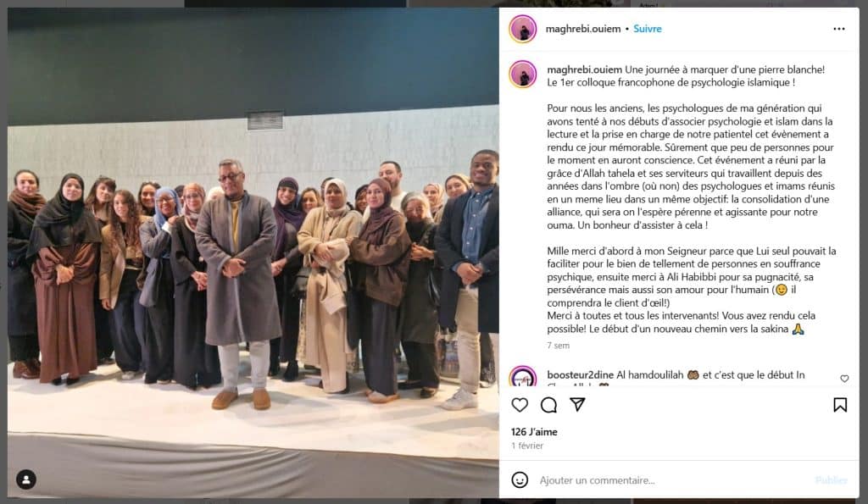Screen dimensions: 868x504
Task: Open boosteur2dine username link
Action: coord(580,374)
